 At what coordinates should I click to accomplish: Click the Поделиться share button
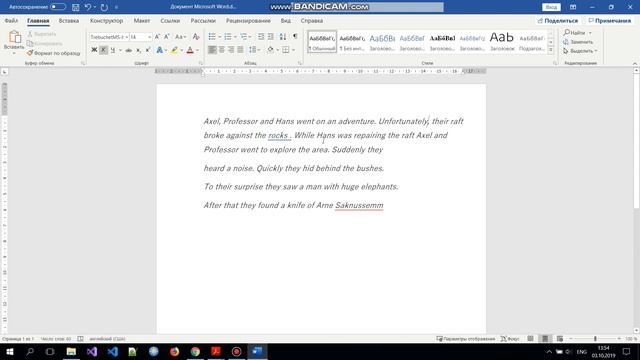pos(558,20)
